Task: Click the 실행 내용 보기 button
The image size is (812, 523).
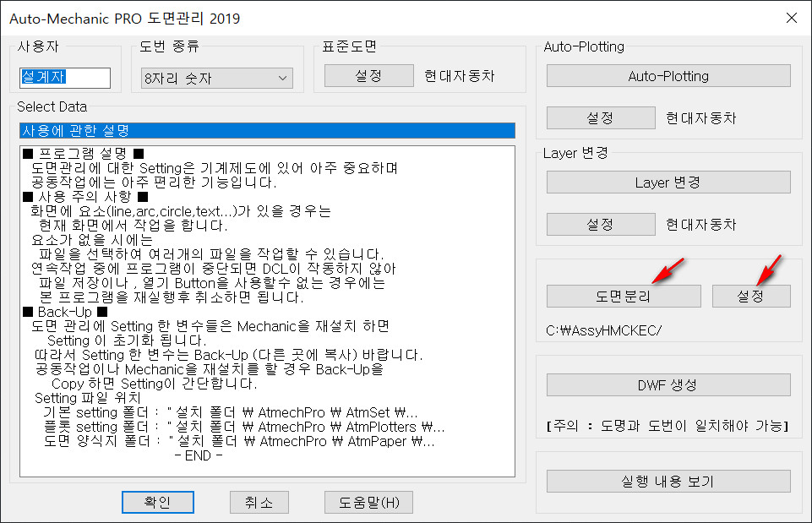Action: (668, 482)
